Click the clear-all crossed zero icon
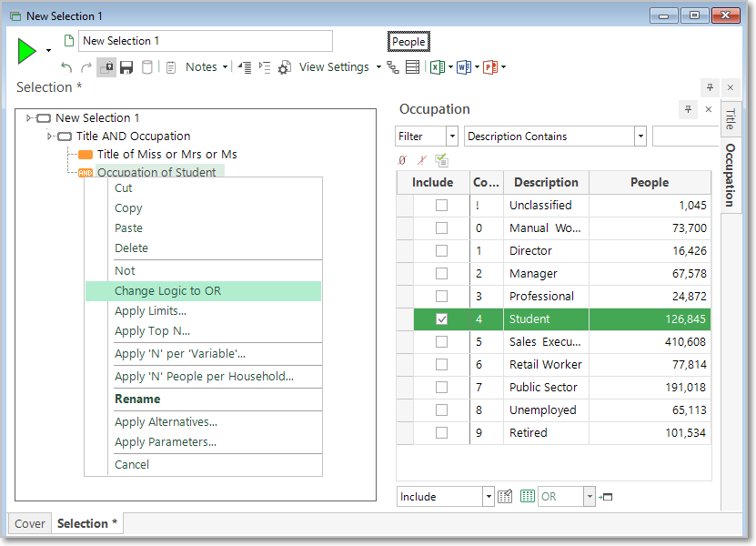Image resolution: width=756 pixels, height=546 pixels. pos(402,160)
